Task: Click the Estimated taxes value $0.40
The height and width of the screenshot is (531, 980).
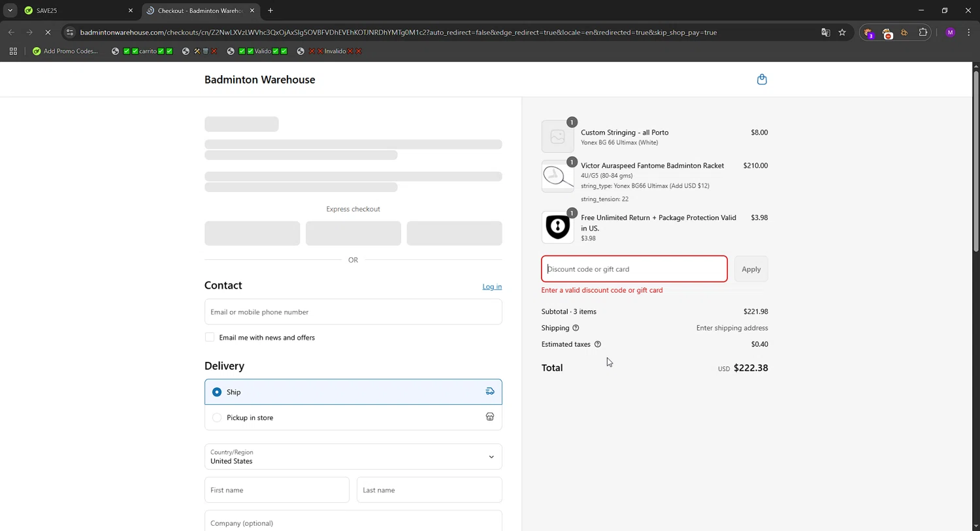Action: 760,344
